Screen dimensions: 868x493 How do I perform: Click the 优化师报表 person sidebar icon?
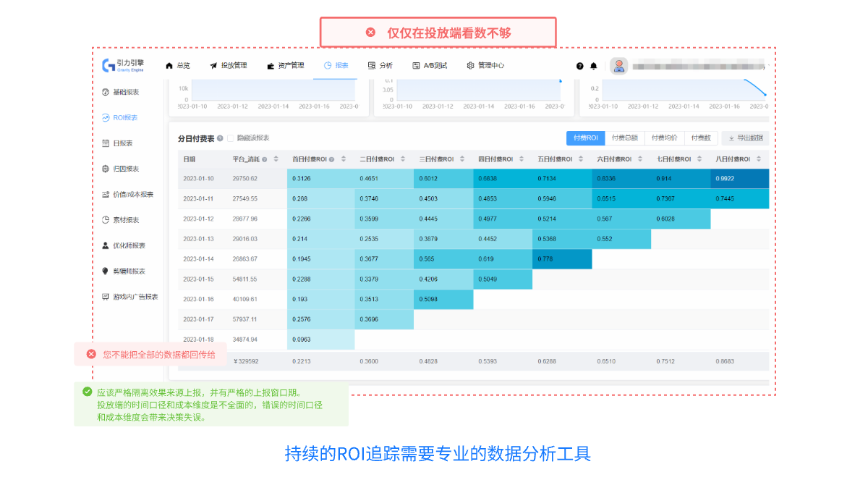tap(106, 245)
